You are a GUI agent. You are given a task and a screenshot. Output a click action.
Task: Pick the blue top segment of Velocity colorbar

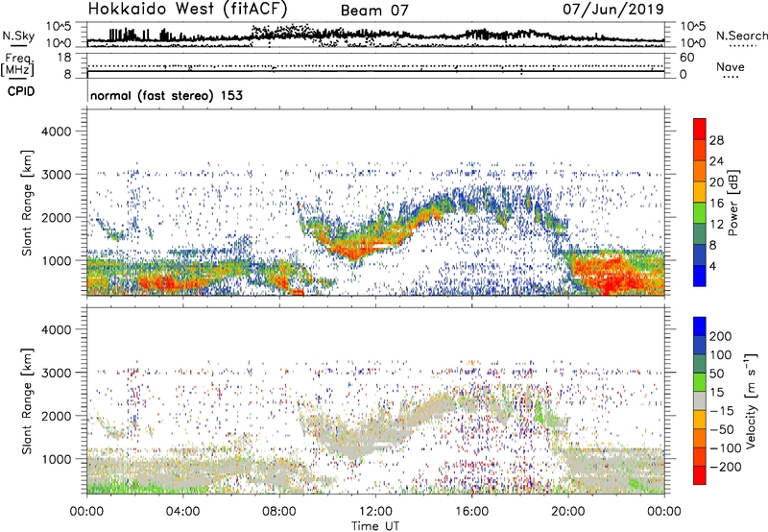(x=700, y=326)
